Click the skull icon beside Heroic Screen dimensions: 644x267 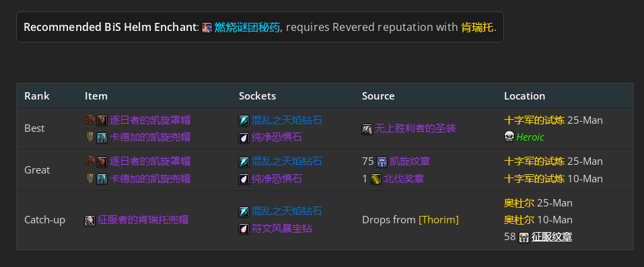[x=509, y=137]
